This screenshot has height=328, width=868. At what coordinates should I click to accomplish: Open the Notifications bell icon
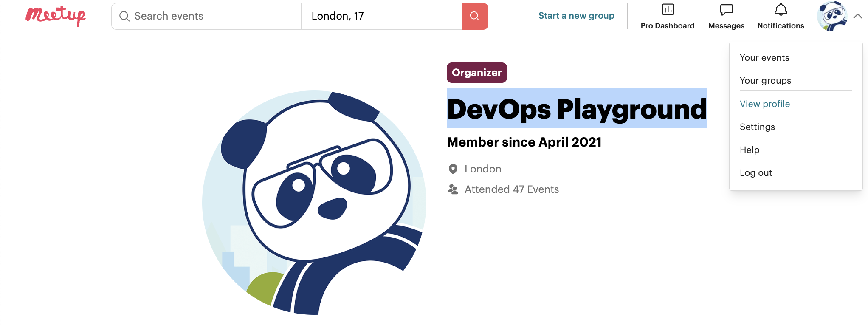[781, 9]
